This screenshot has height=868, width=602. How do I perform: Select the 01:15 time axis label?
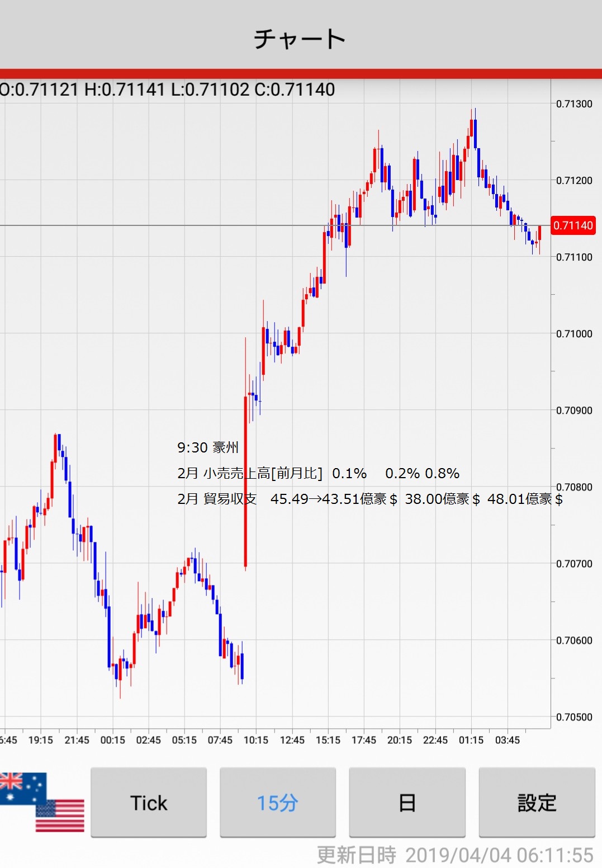471,740
